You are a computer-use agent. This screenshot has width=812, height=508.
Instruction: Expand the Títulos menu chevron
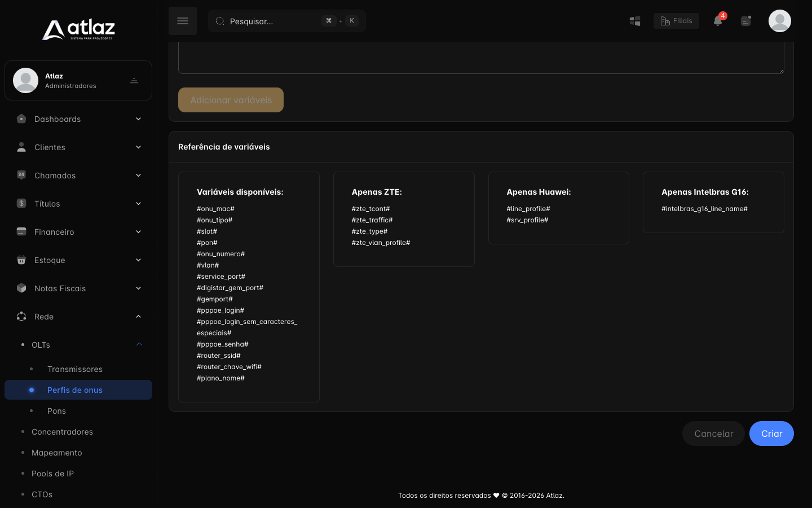(x=138, y=204)
